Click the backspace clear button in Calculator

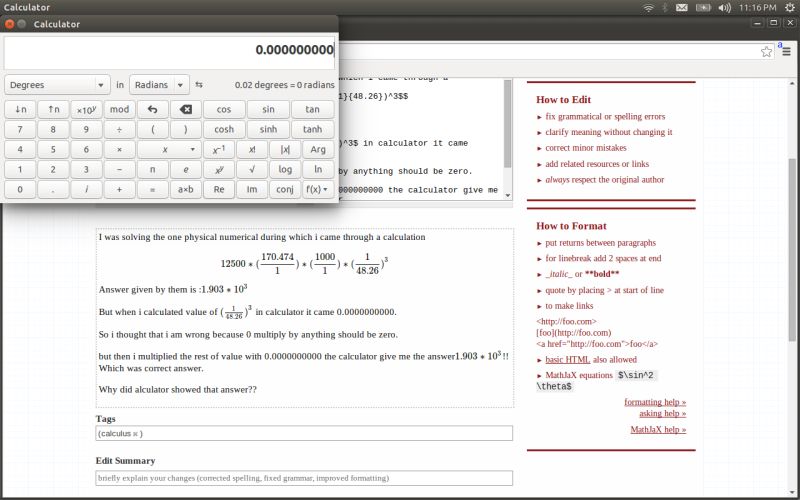pos(186,109)
